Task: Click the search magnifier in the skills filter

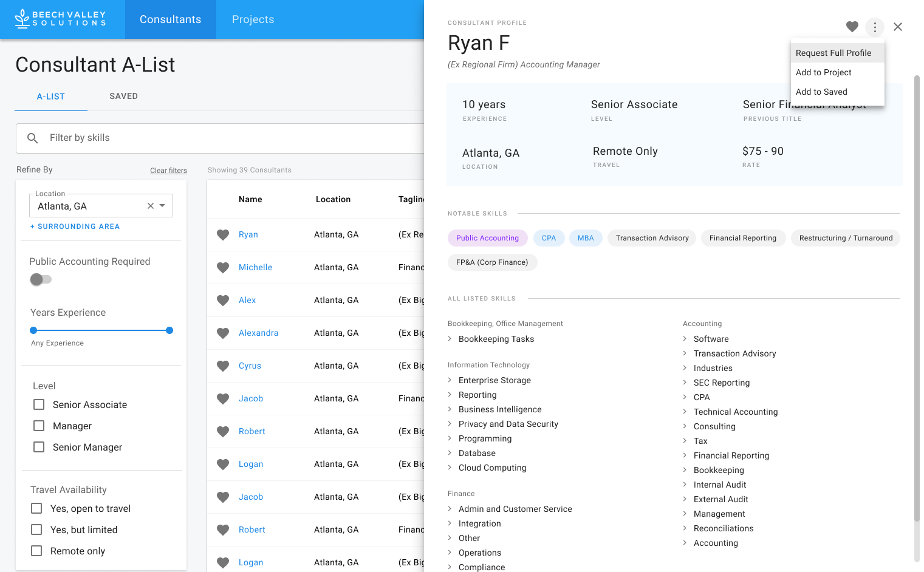Action: pos(32,138)
